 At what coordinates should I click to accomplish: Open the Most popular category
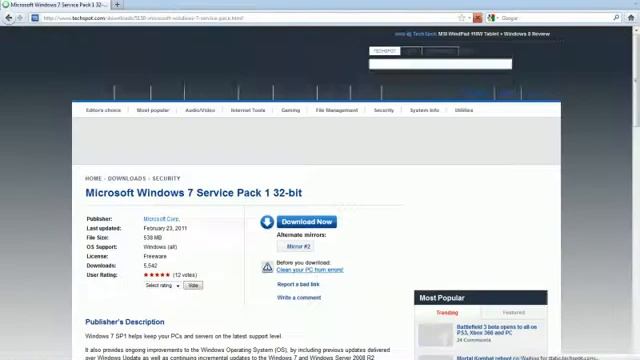coord(153,110)
